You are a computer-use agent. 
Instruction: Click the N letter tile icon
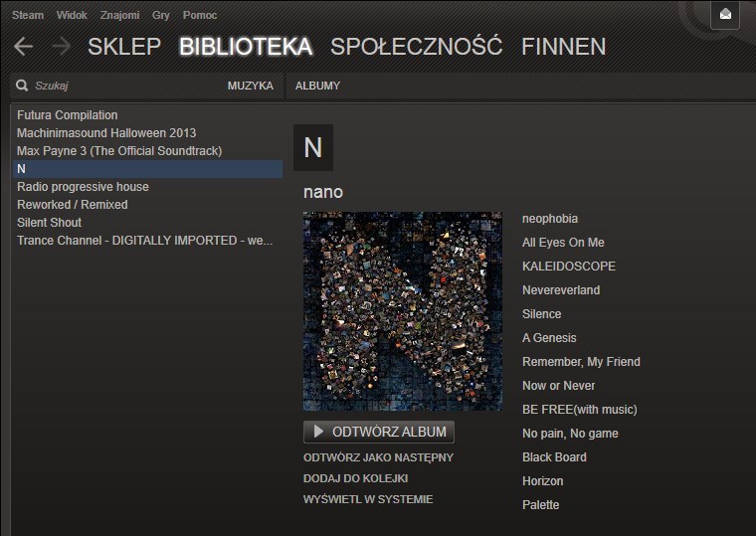click(x=313, y=147)
